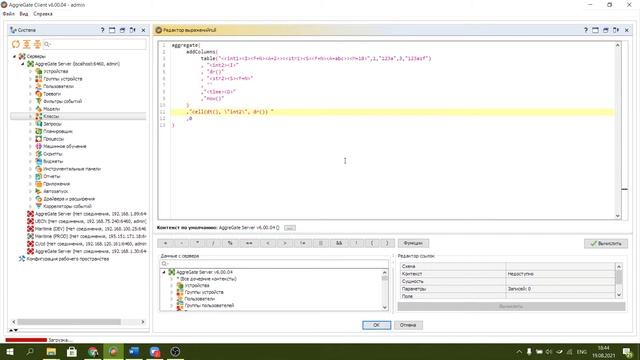The width and height of the screenshot is (640, 360).
Task: Select the Корреляторы событий tree row
Action: pyautogui.click(x=67, y=207)
